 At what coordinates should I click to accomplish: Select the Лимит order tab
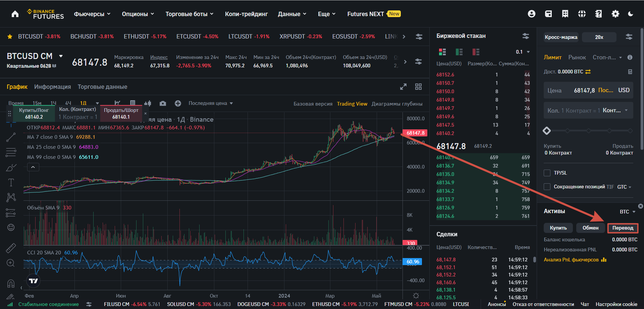(552, 57)
